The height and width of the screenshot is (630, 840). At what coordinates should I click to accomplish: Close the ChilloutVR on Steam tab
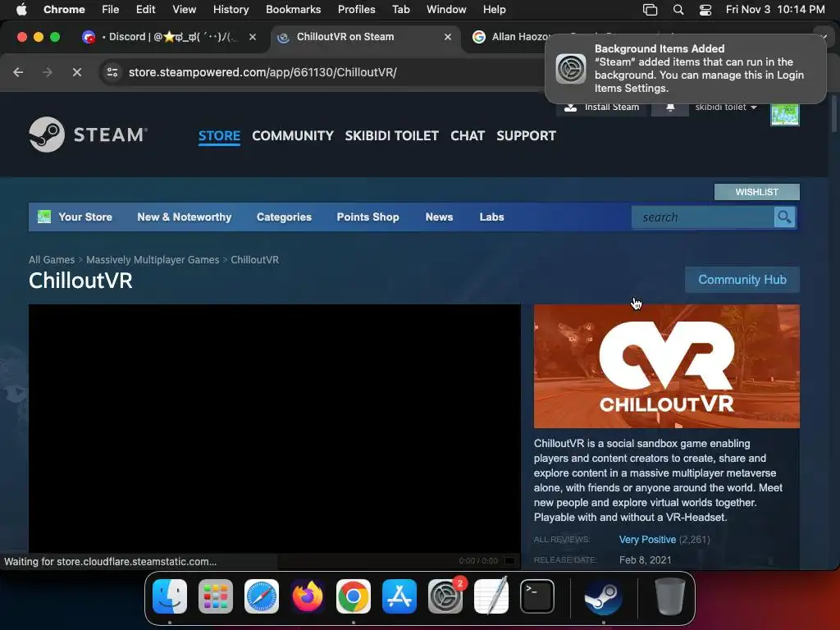pos(448,37)
